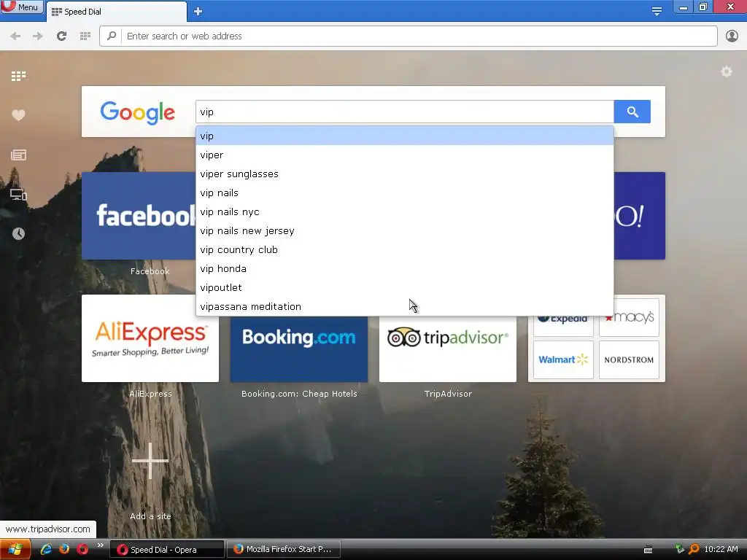Select 'vip nails new jersey' suggestion
This screenshot has width=747, height=560.
tap(404, 231)
